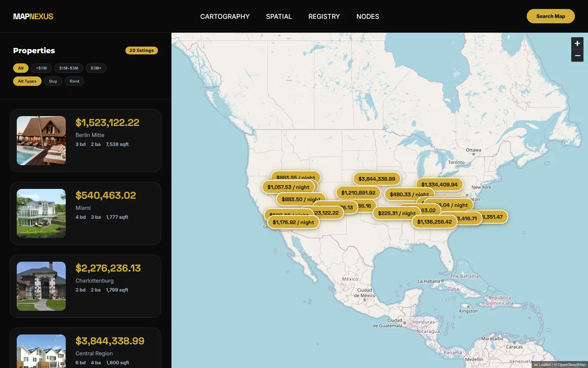Screen dimensions: 588x368
Task: Filter listings priced $3M+
Action: coord(96,68)
